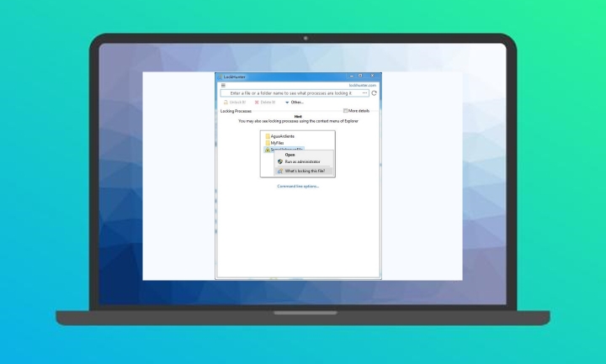This screenshot has width=606, height=364.
Task: Click the Unlock It! button
Action: click(235, 103)
